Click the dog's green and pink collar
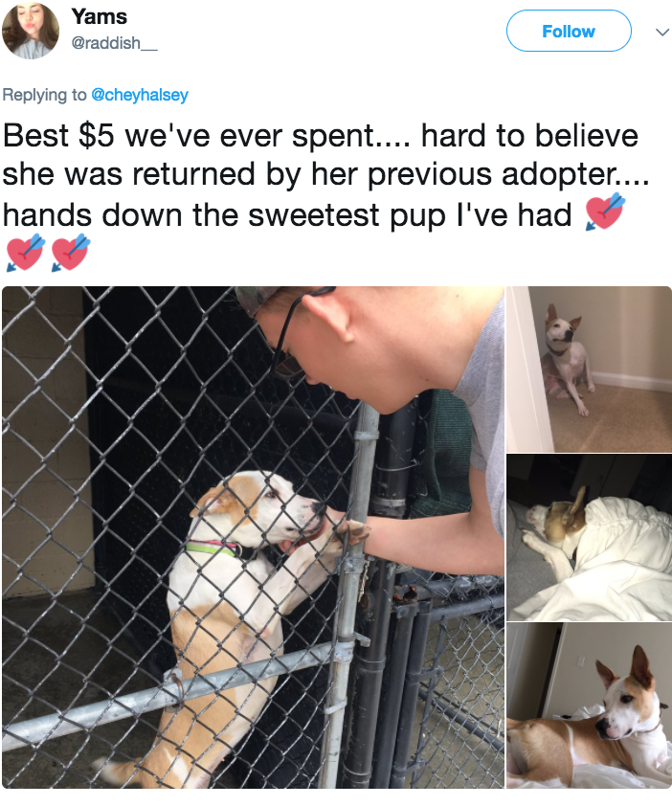This screenshot has height=806, width=672. (214, 548)
